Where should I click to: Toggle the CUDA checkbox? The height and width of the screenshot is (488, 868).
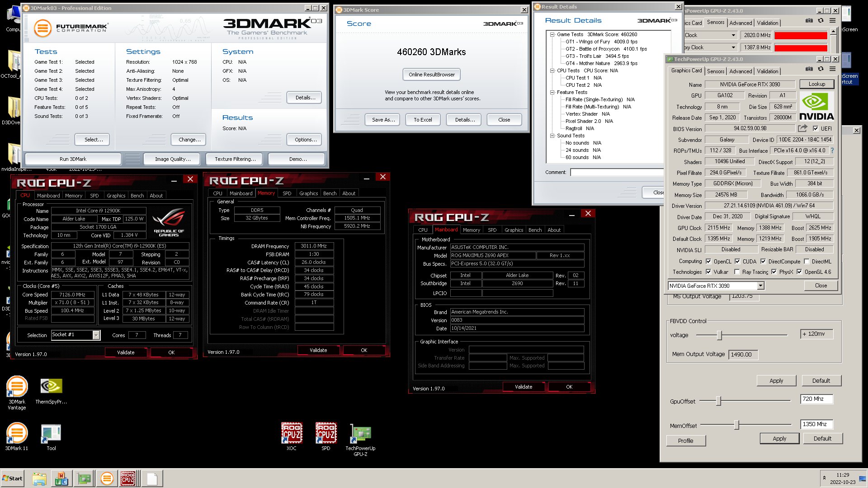point(737,261)
